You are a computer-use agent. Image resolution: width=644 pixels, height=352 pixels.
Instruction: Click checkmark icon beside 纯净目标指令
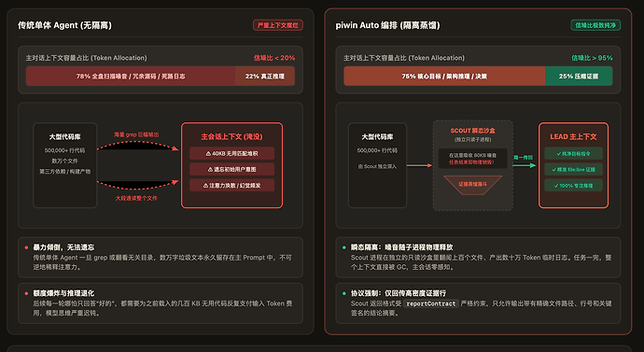[558, 154]
